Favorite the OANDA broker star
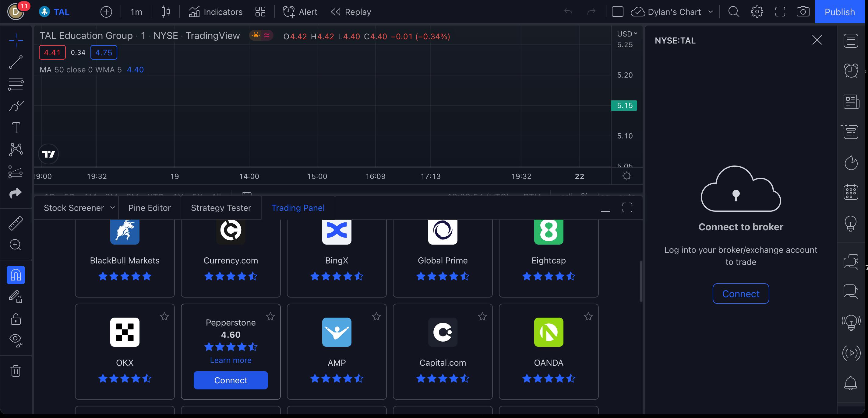The width and height of the screenshot is (868, 418). click(x=588, y=316)
